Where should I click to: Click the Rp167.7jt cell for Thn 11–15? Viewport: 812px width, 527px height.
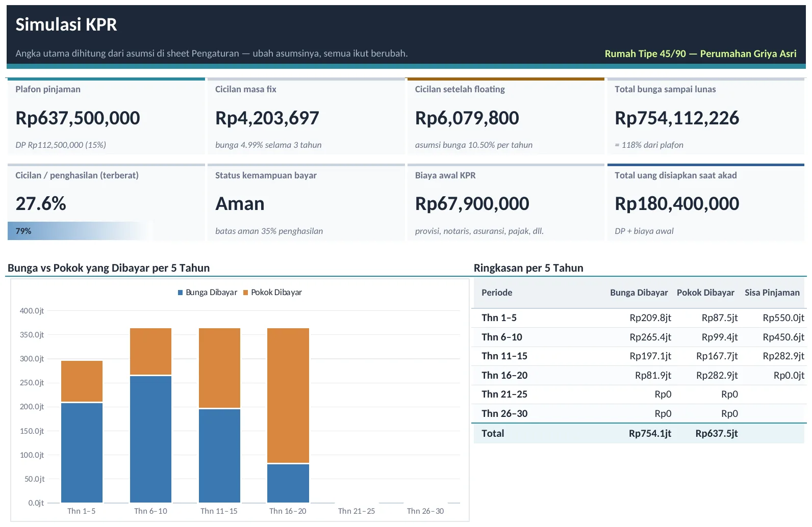pos(717,356)
